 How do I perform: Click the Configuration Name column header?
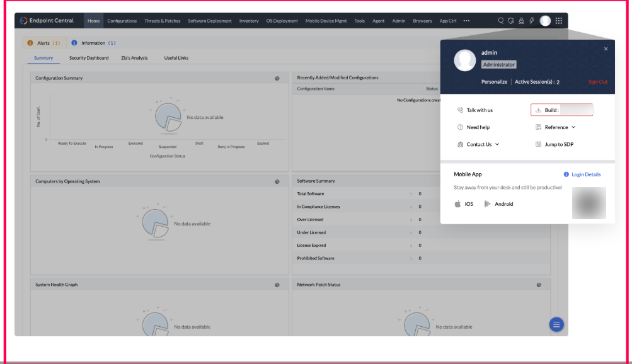coord(316,89)
